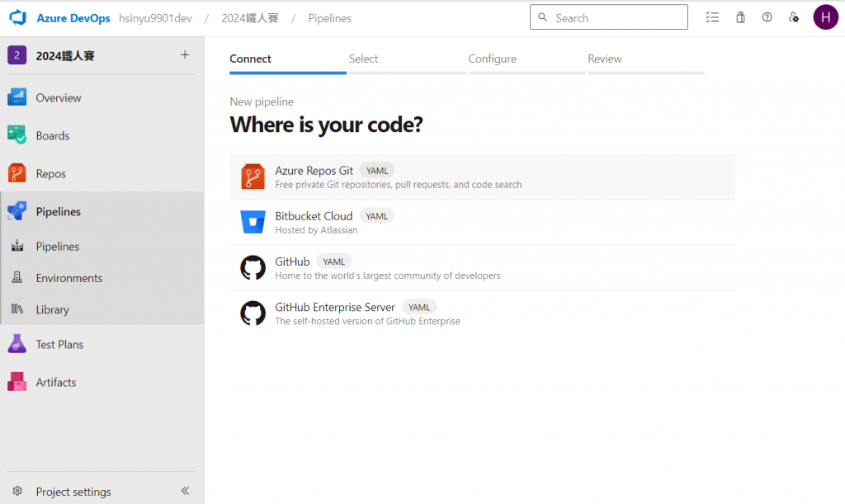Select the Configure step tab
This screenshot has width=845, height=504.
[x=527, y=59]
